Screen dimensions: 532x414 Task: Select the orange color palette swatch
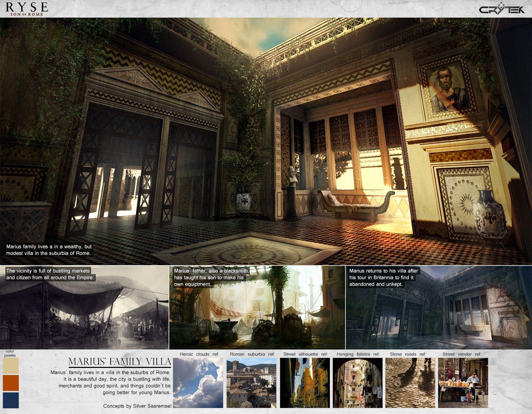(x=10, y=383)
